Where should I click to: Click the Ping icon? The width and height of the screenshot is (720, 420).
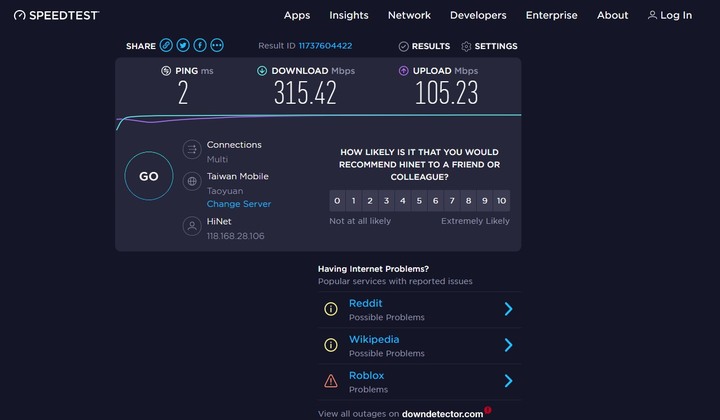(166, 71)
